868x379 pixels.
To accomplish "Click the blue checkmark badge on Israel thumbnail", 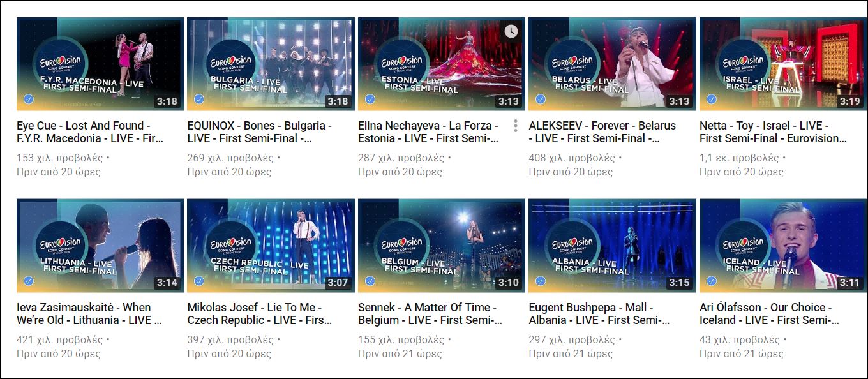I will pos(711,100).
